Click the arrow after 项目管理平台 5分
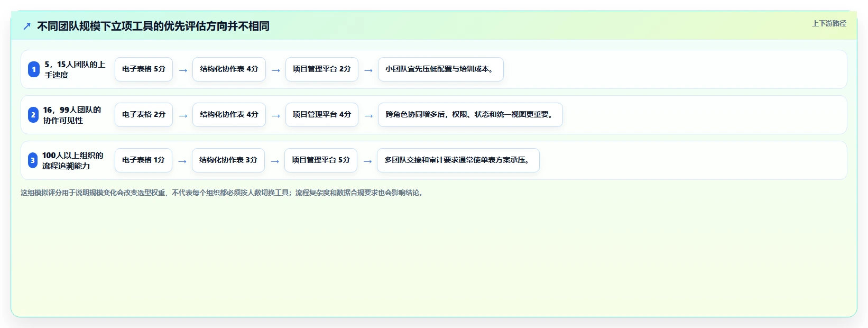Viewport: 868px width, 328px height. (367, 161)
